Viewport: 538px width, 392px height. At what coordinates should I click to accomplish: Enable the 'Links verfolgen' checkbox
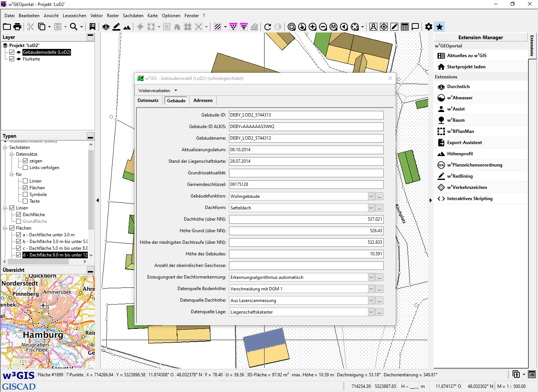pos(25,168)
